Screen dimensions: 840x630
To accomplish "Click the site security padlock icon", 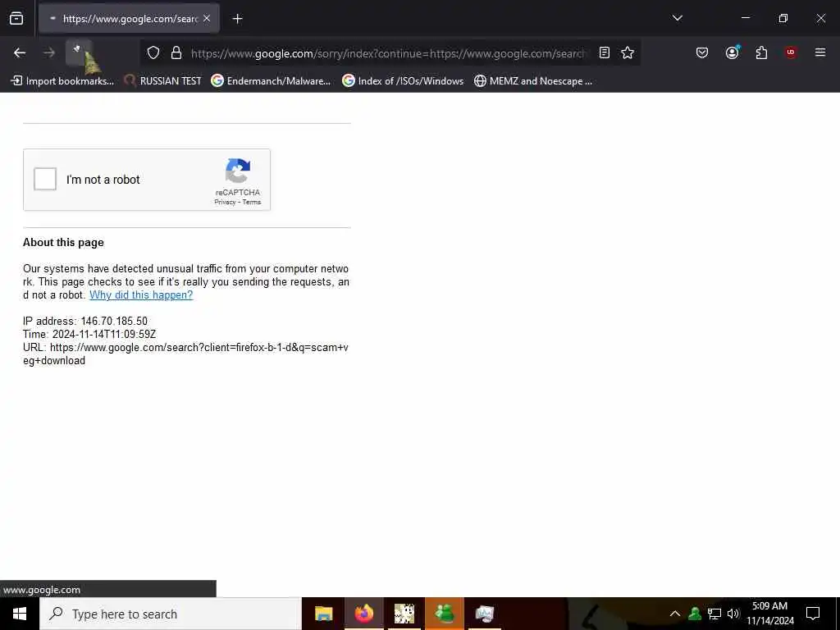I will [x=176, y=52].
